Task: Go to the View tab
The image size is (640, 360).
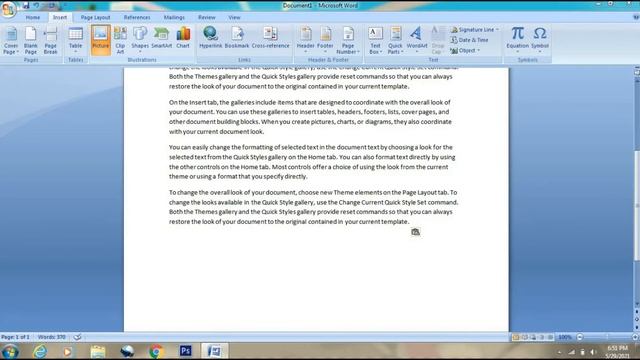Action: tap(234, 18)
